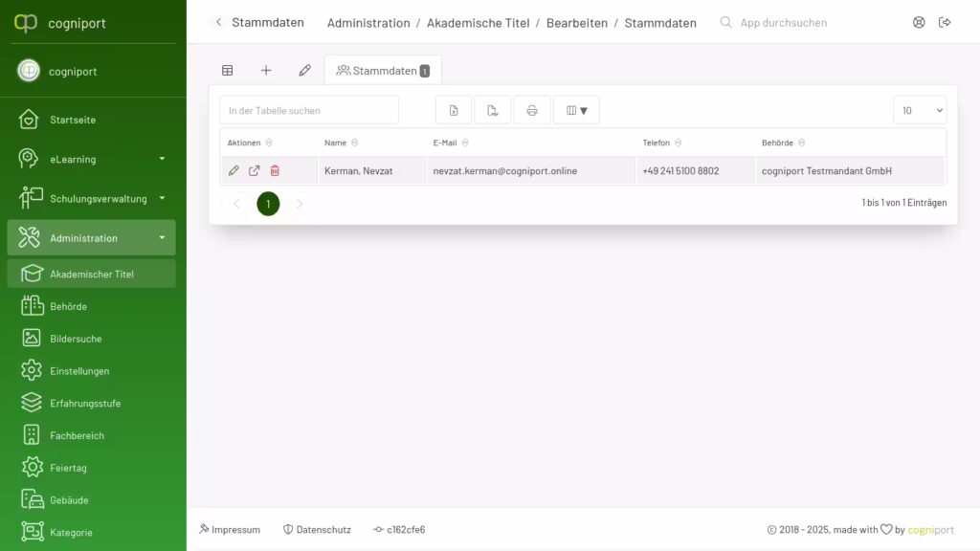Print the table using the printer icon
The height and width of the screenshot is (551, 980).
pos(533,109)
